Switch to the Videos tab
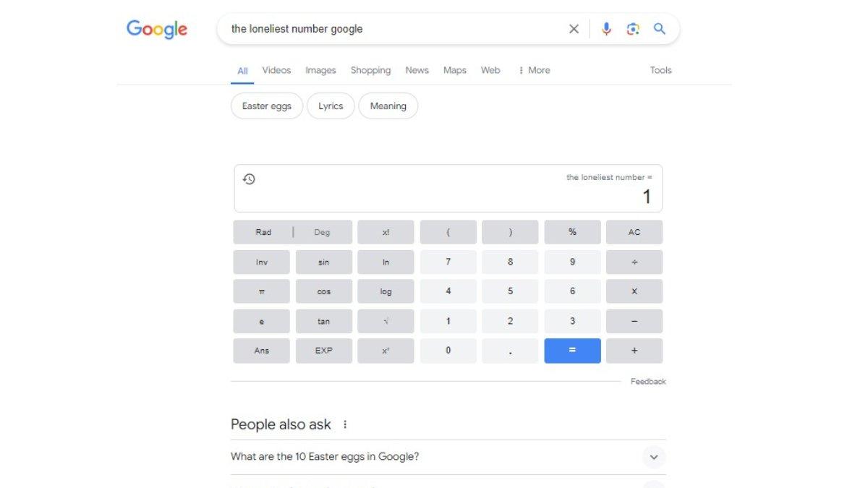 click(x=276, y=70)
